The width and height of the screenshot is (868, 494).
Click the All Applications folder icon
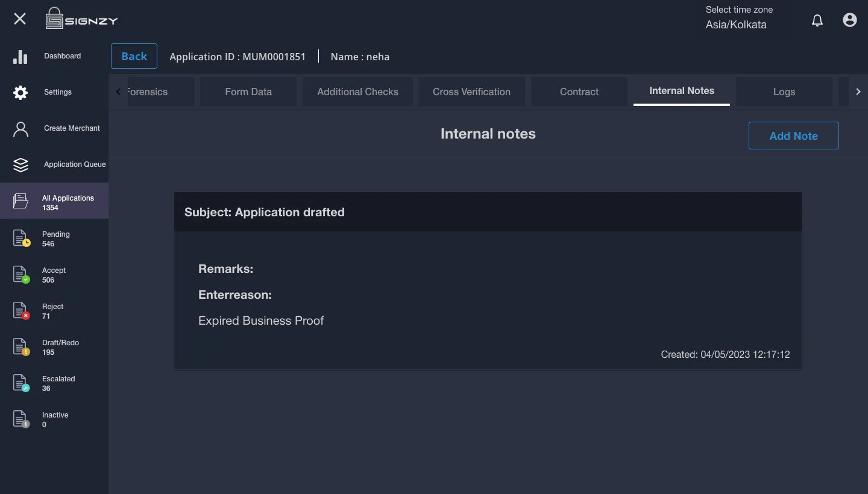point(20,201)
